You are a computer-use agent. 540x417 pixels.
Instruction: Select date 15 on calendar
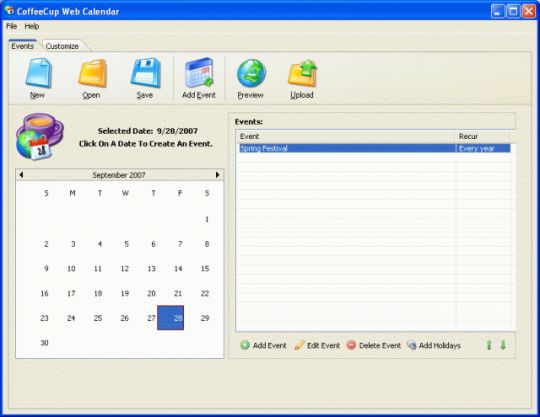(205, 269)
